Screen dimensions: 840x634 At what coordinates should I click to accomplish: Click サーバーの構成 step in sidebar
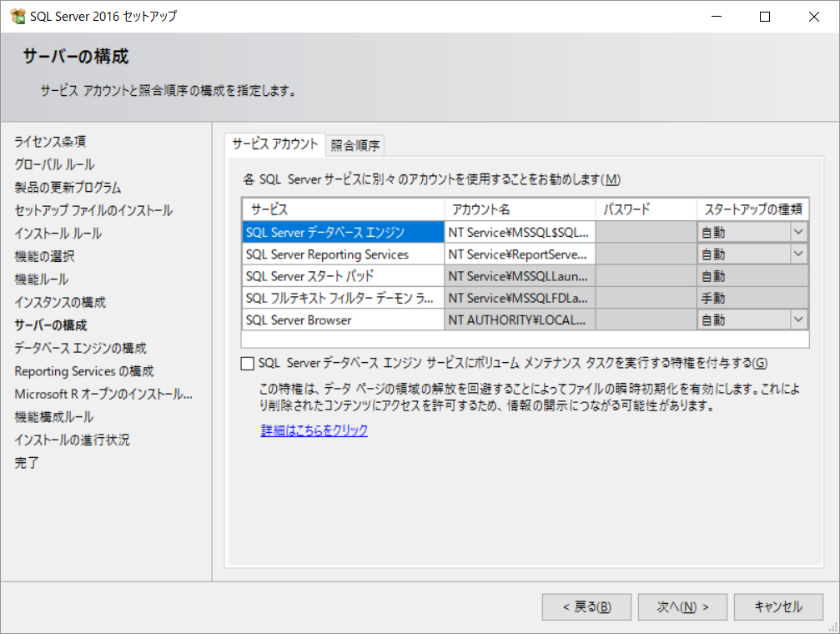click(x=50, y=325)
